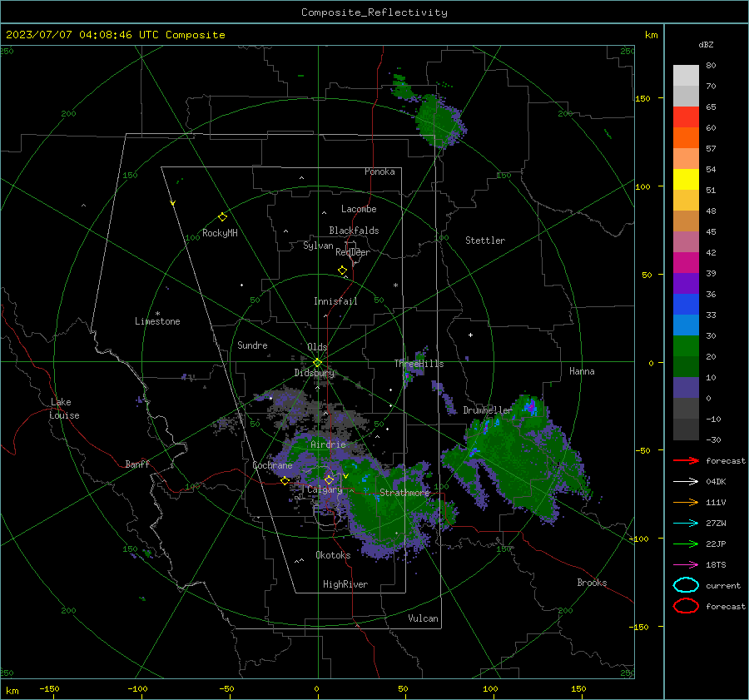Click the red forecast oval icon
This screenshot has width=749, height=700.
[686, 606]
